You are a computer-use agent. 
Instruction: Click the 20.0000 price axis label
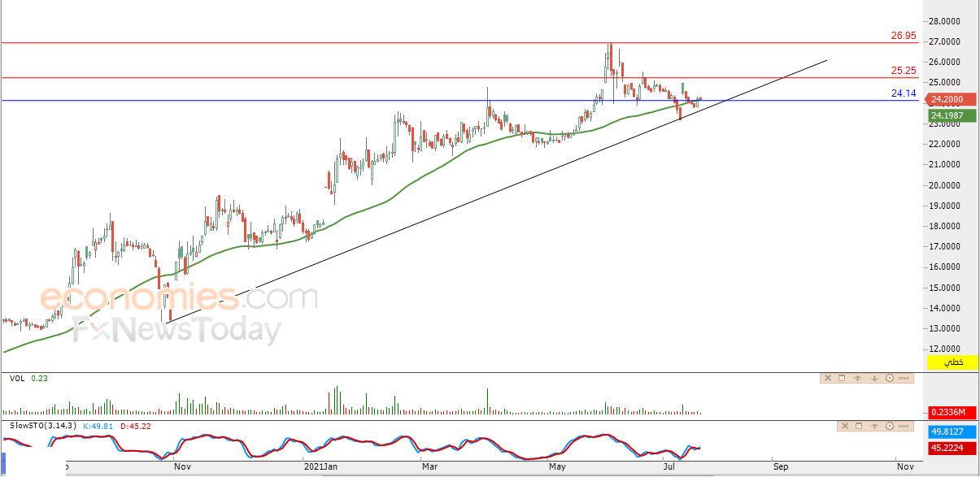(946, 184)
